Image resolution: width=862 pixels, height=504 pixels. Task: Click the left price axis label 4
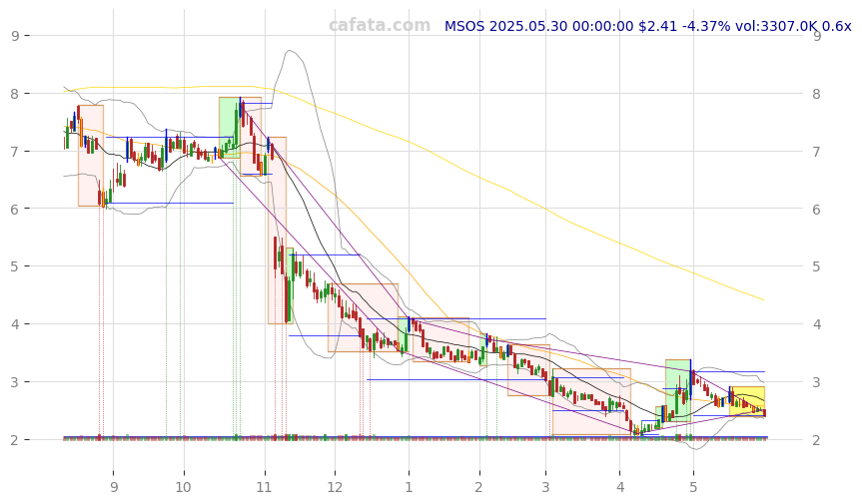[x=15, y=324]
